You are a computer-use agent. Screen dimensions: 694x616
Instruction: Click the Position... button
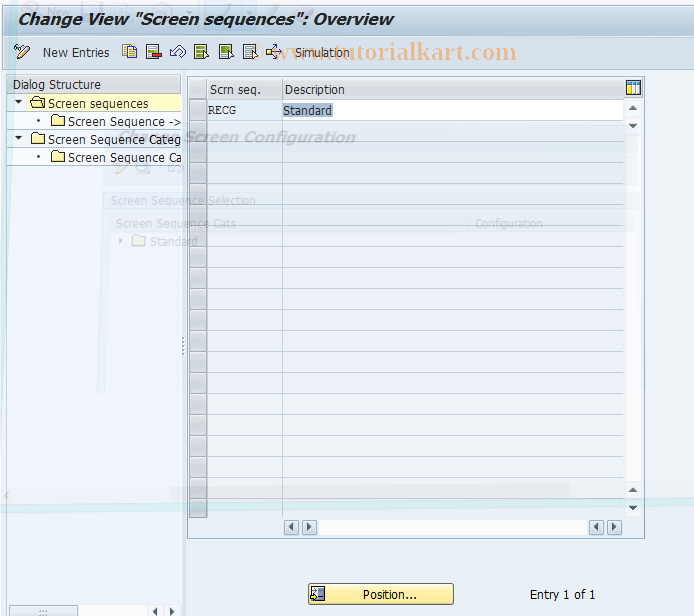click(381, 594)
